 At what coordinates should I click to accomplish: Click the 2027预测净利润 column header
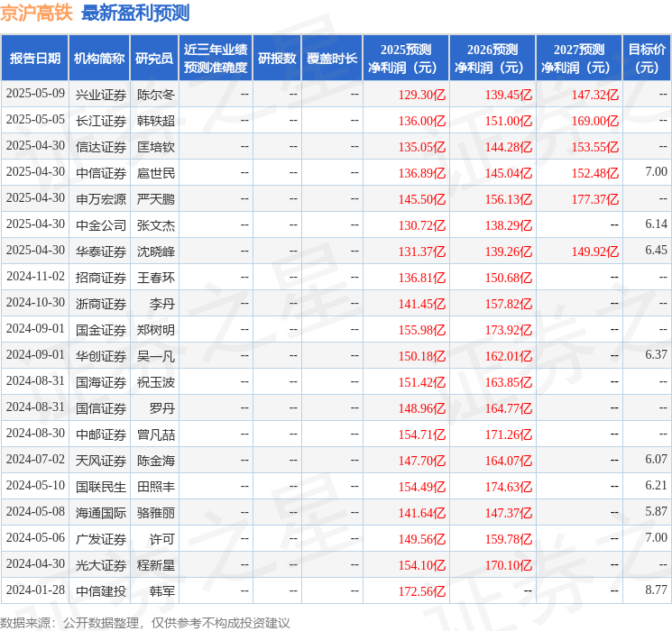pos(578,59)
